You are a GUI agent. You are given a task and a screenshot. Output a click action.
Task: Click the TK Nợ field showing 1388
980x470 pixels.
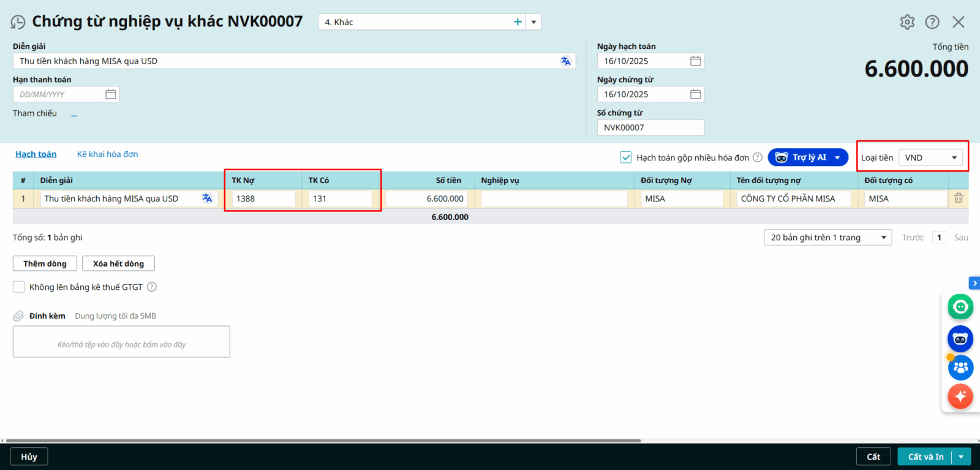(x=263, y=199)
